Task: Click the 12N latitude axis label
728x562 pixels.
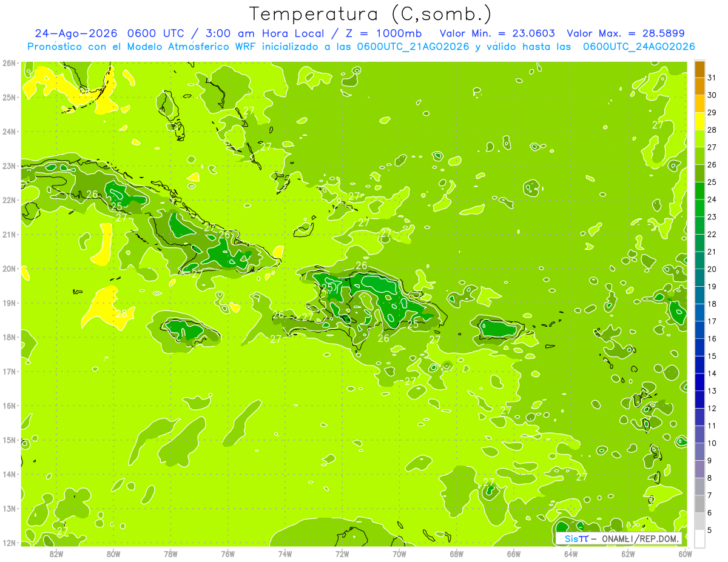Action: 9,543
